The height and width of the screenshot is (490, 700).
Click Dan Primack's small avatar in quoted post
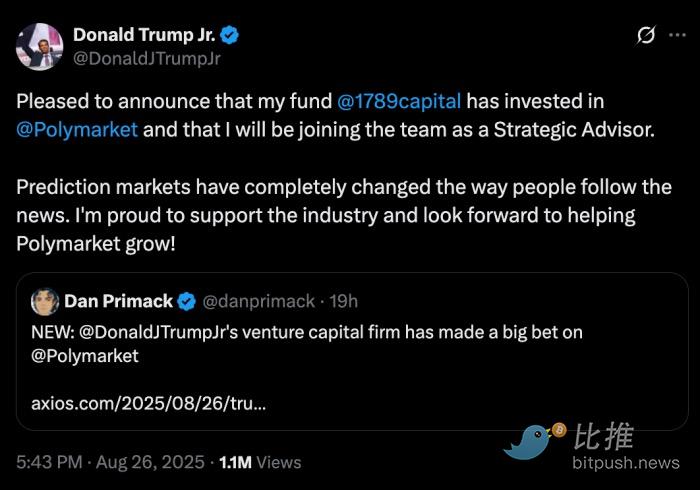click(44, 301)
